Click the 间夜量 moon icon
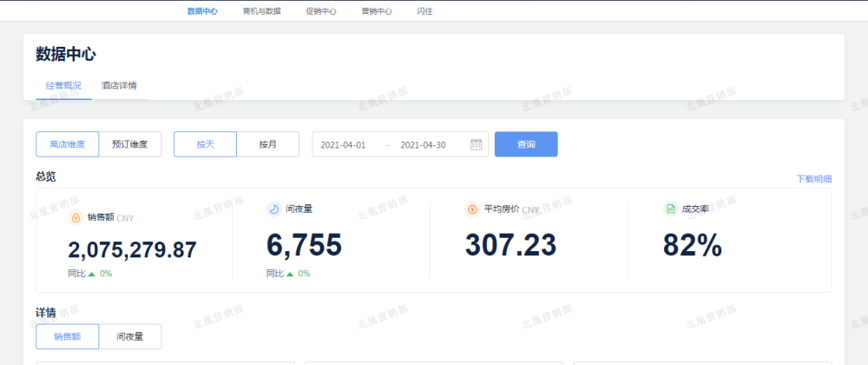Viewport: 868px width, 365px height. pos(274,209)
